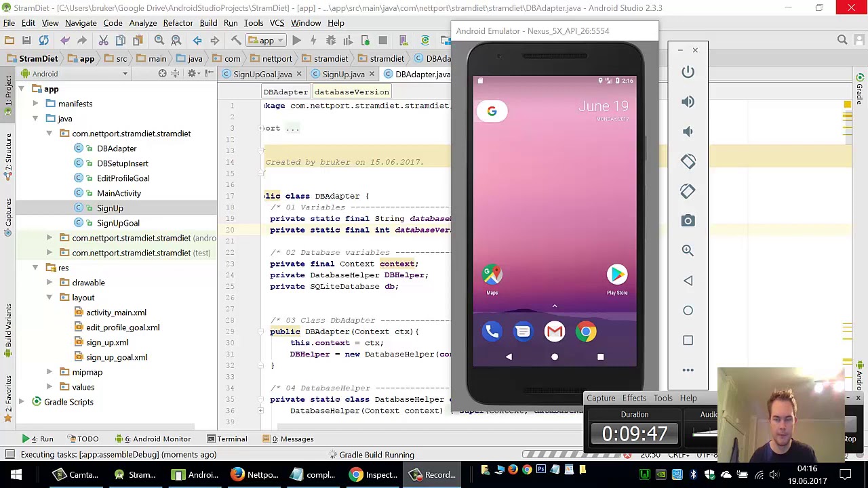Open Gmail app on emulator dock

point(555,331)
